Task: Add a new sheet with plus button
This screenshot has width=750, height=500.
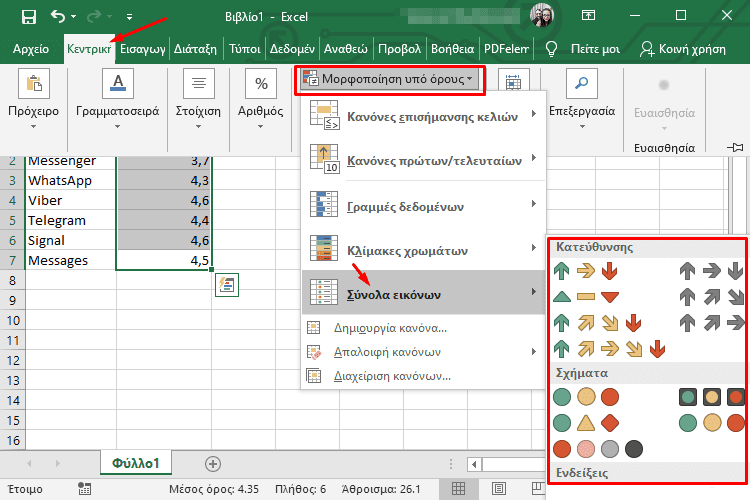Action: (213, 464)
